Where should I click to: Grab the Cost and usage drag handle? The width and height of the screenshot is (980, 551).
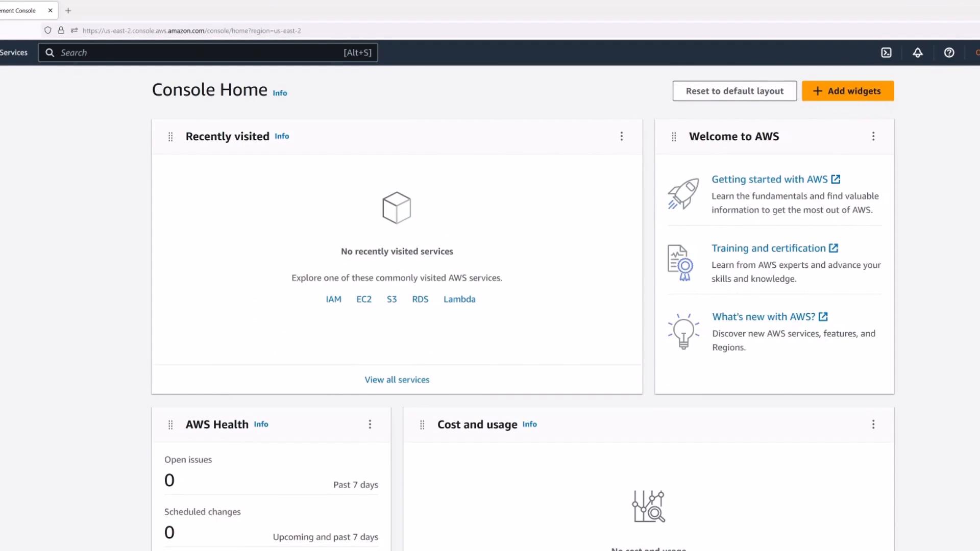tap(422, 424)
